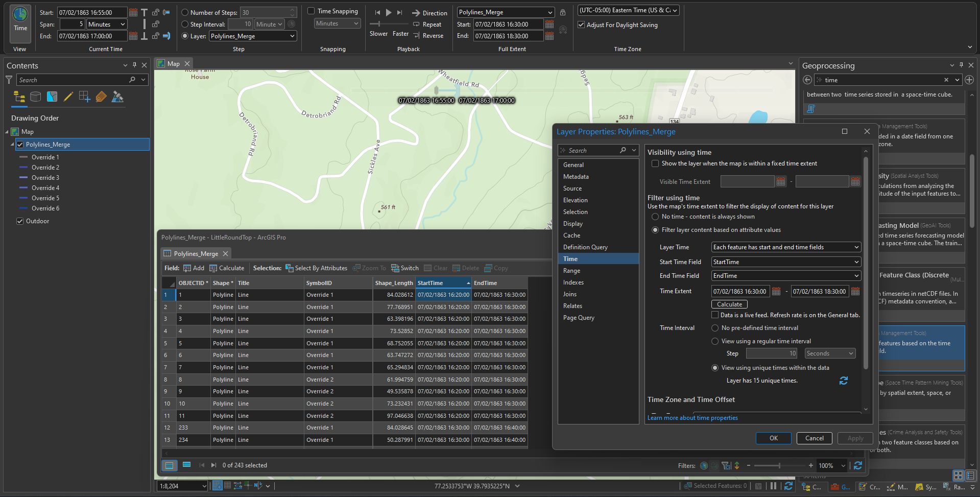This screenshot has height=497, width=980.
Task: Switch the current selection in attribute table
Action: coord(405,268)
